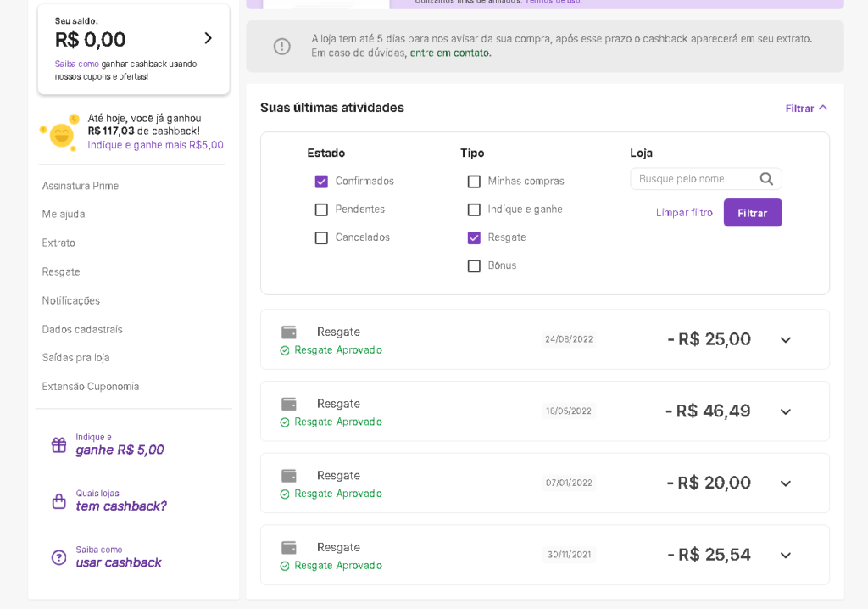Open Extensão Cuponomia in the sidebar
This screenshot has width=868, height=609.
coord(91,386)
